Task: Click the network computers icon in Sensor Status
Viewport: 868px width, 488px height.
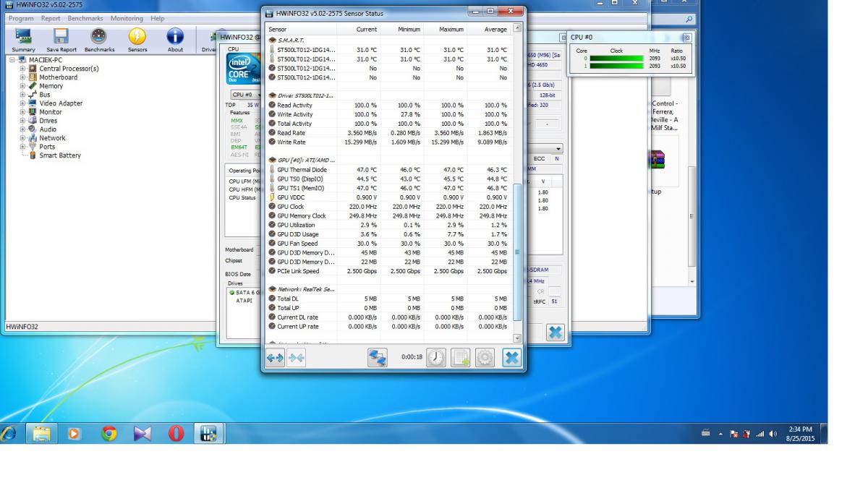Action: coord(378,357)
